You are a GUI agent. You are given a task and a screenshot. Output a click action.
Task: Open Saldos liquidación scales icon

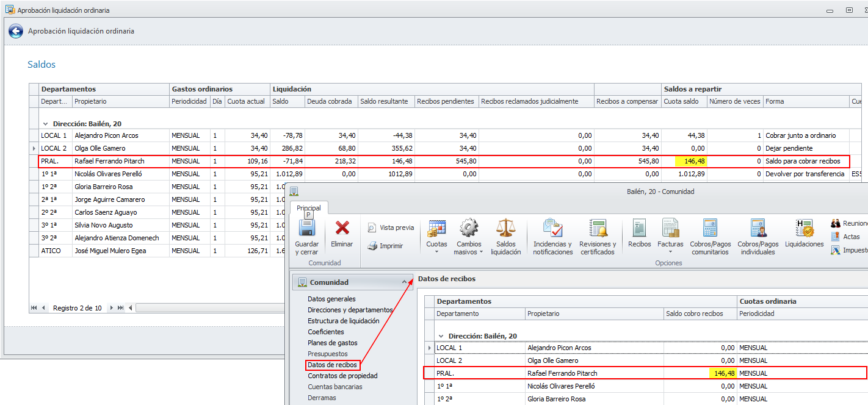tap(505, 229)
